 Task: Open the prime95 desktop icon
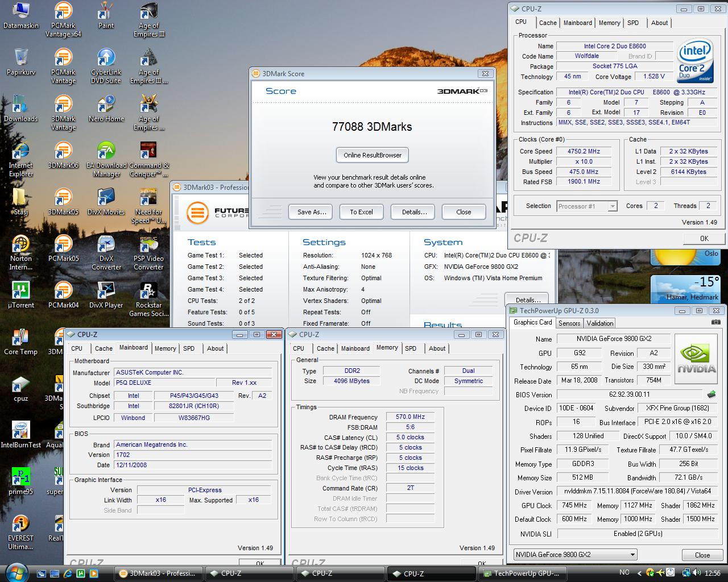[21, 482]
